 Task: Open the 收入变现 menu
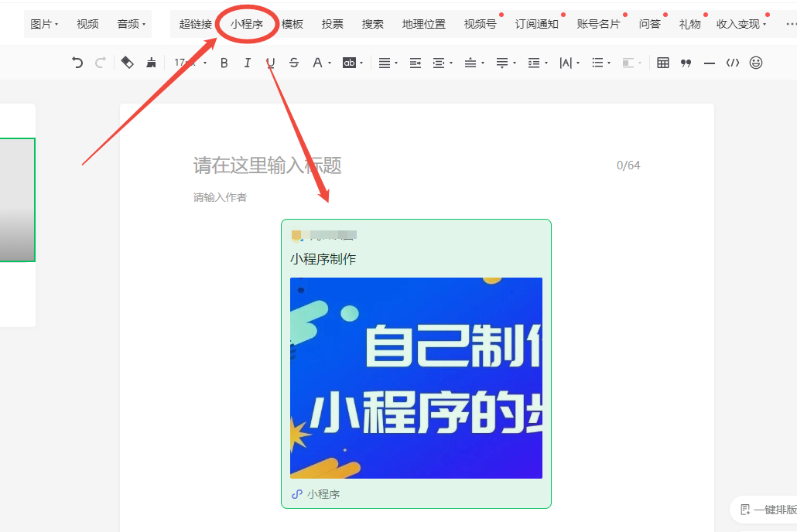coord(741,24)
